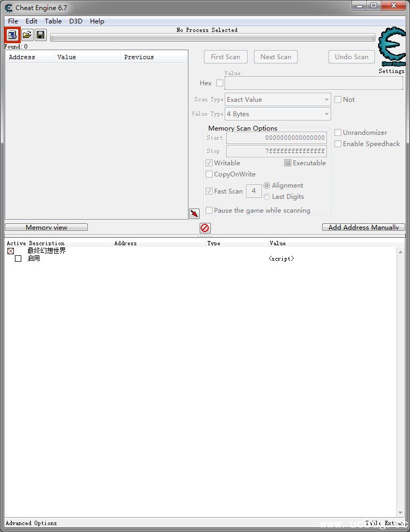This screenshot has height=532, width=410.
Task: Open the D3D menu
Action: [76, 21]
